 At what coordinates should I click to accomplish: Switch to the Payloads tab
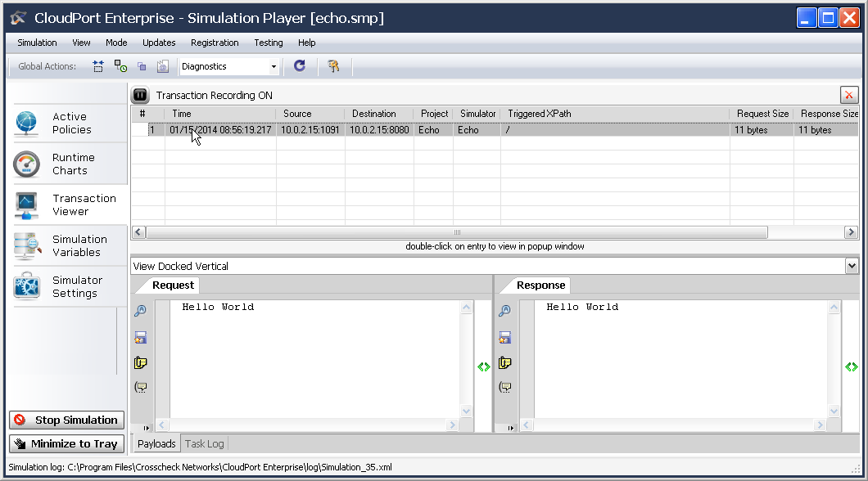156,443
